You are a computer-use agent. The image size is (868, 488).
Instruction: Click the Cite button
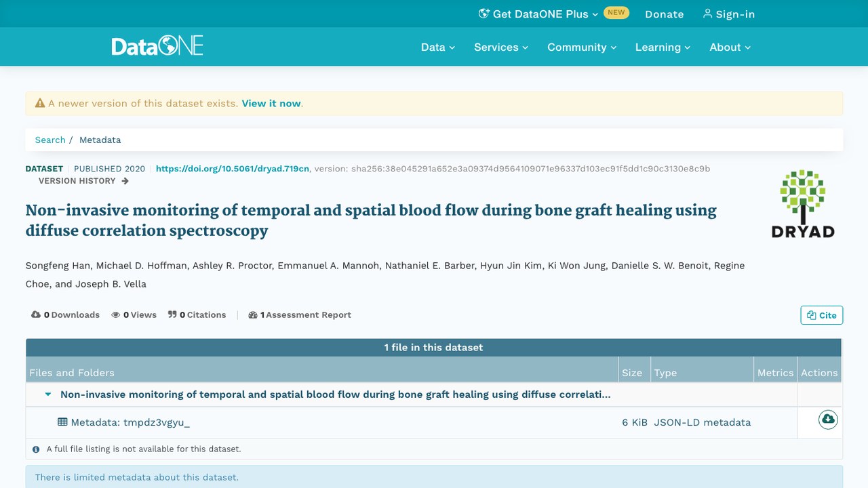point(822,315)
